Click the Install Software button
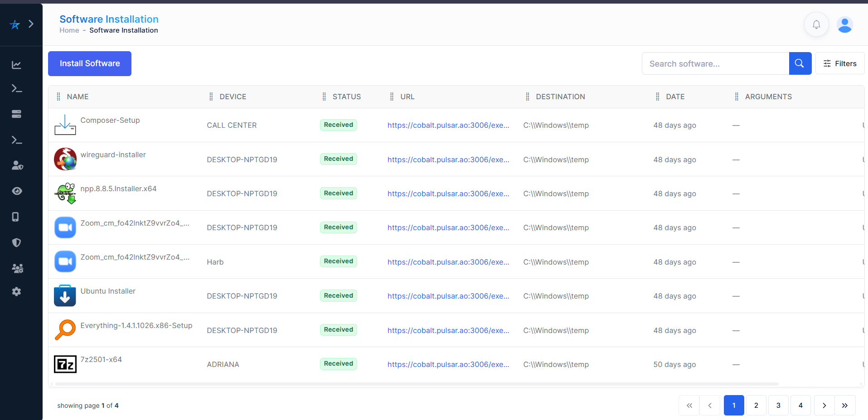 coord(90,63)
